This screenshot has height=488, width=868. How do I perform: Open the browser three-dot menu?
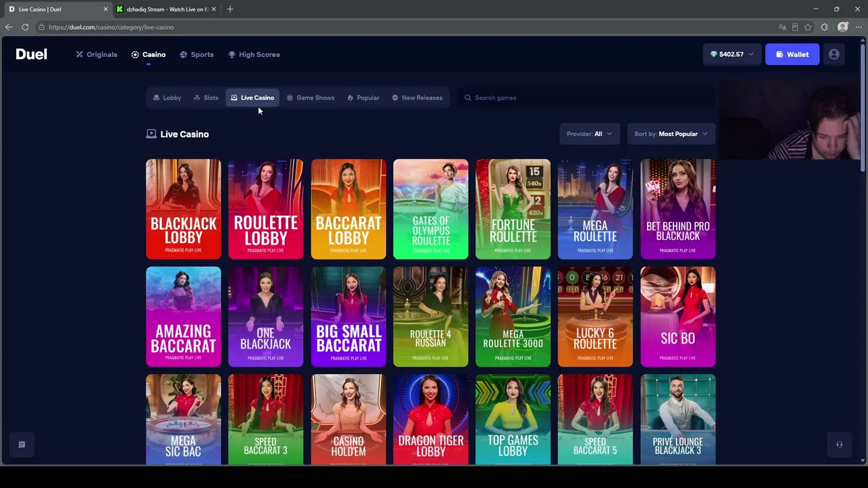click(x=859, y=27)
